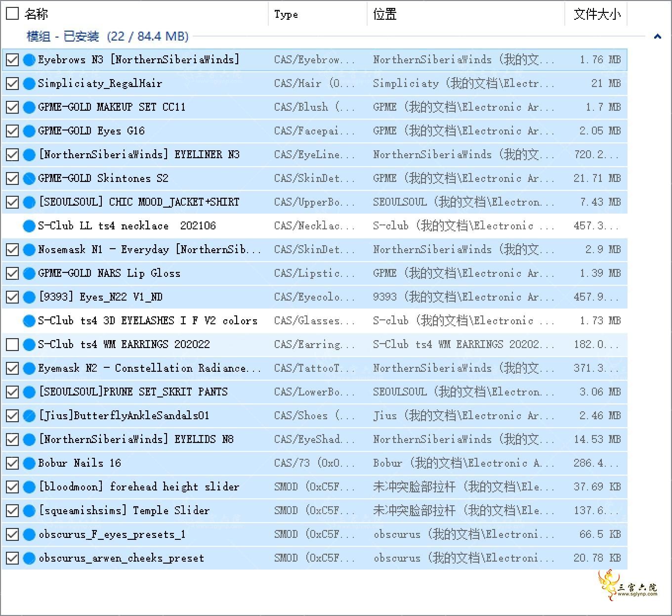Image resolution: width=672 pixels, height=616 pixels.
Task: Toggle the select-all checkbox in header
Action: (x=12, y=14)
